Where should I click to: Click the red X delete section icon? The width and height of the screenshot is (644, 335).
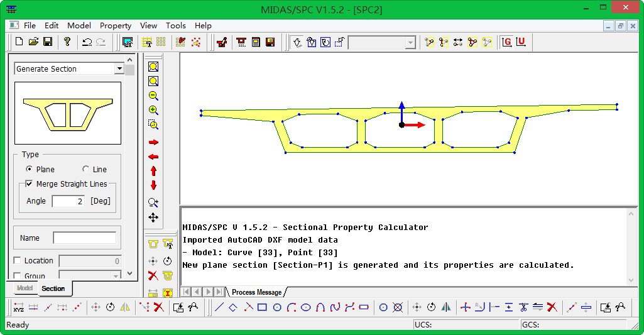click(x=153, y=275)
